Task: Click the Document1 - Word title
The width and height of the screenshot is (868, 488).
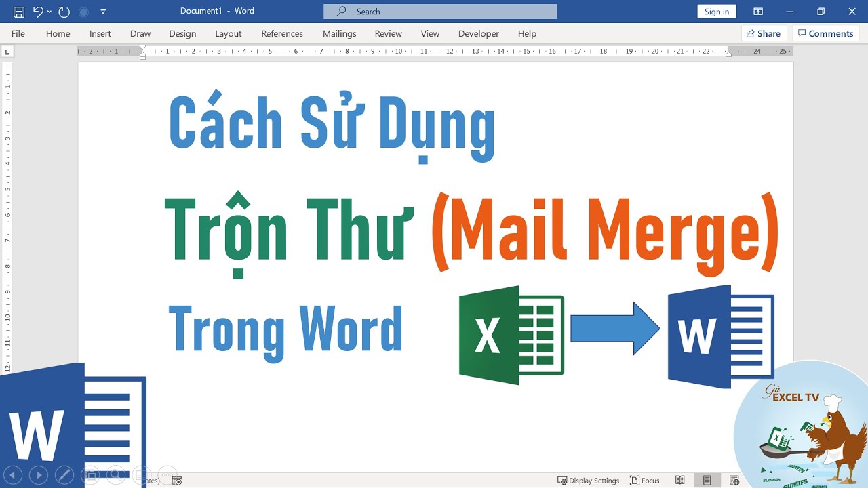Action: [x=218, y=12]
